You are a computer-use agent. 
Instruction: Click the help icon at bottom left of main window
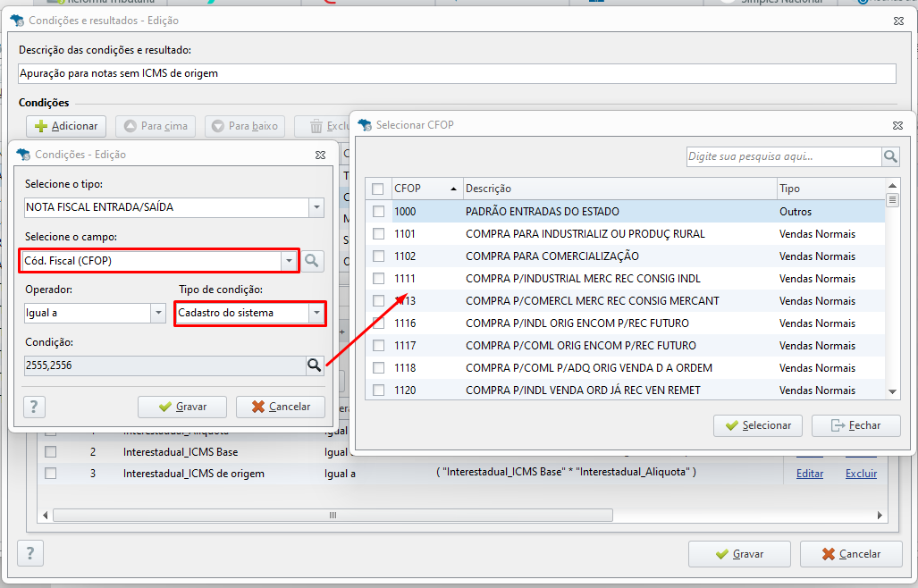click(x=29, y=553)
